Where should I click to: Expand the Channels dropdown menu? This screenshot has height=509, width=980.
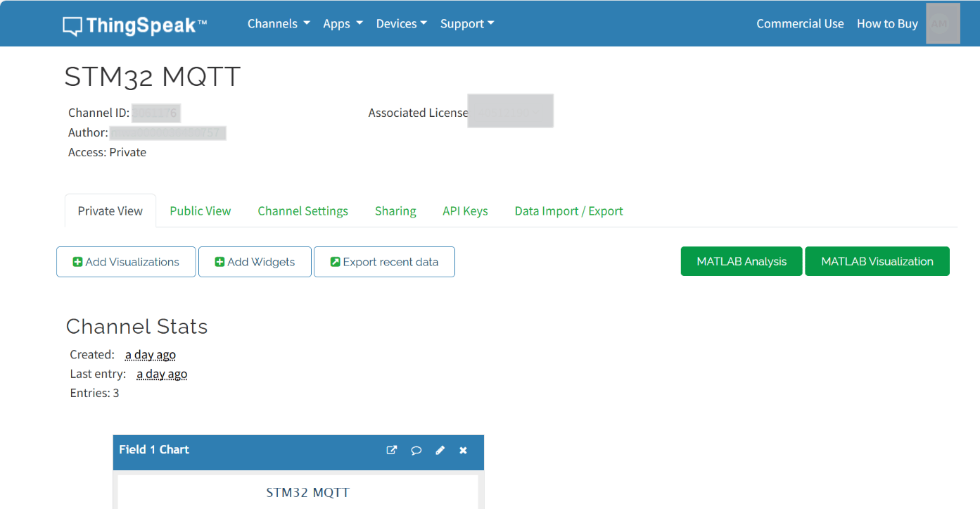point(279,24)
